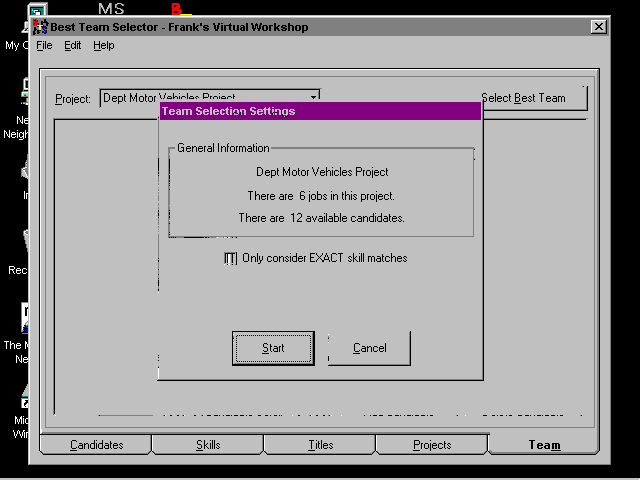Expand the Project dropdown arrow
The height and width of the screenshot is (480, 640).
click(x=313, y=98)
